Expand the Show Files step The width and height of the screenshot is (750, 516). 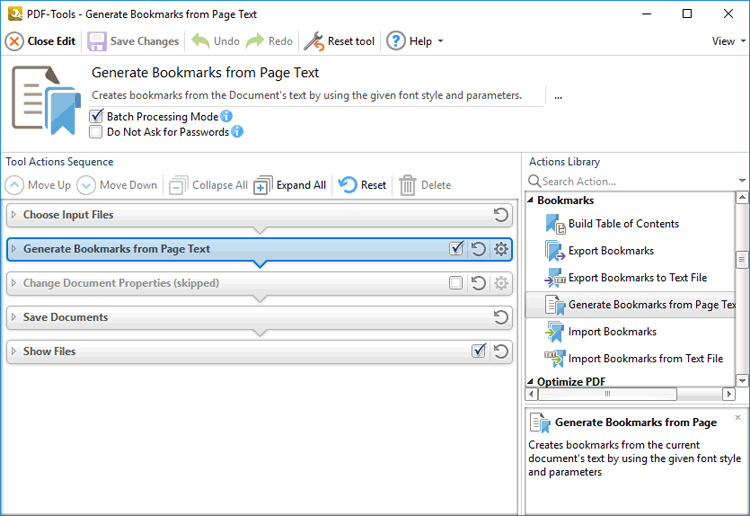tap(14, 351)
